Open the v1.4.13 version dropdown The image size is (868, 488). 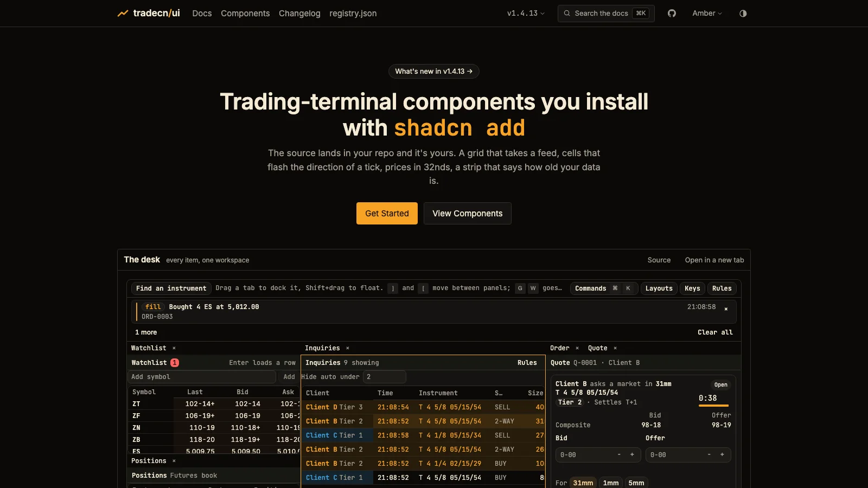[526, 13]
